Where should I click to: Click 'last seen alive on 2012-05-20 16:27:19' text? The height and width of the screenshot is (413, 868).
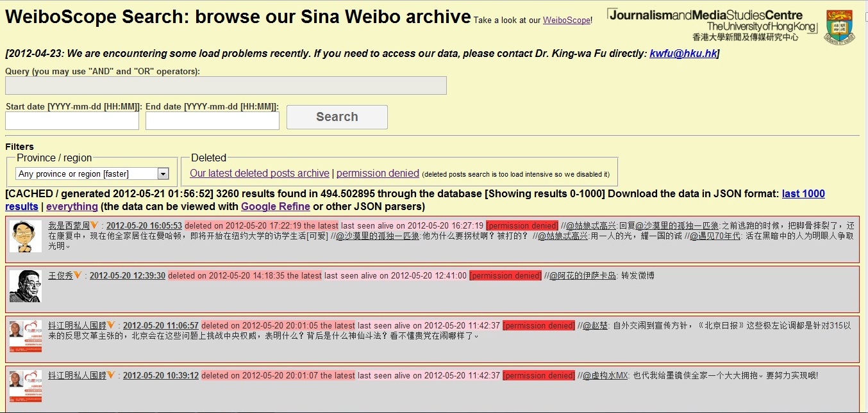coord(412,225)
